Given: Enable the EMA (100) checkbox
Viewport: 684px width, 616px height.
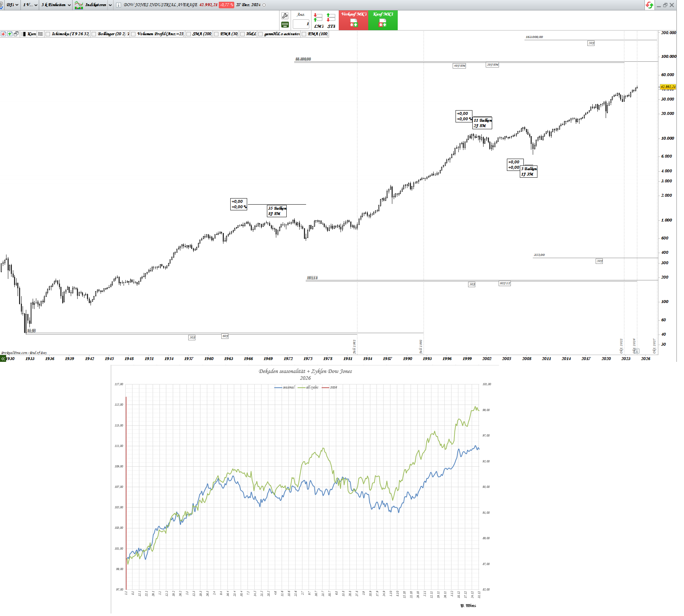Looking at the screenshot, I should (x=304, y=34).
